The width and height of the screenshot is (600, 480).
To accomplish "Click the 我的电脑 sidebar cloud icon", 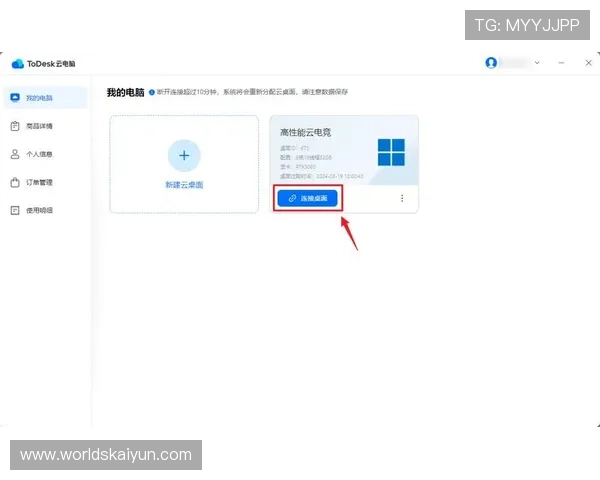I will tap(14, 98).
